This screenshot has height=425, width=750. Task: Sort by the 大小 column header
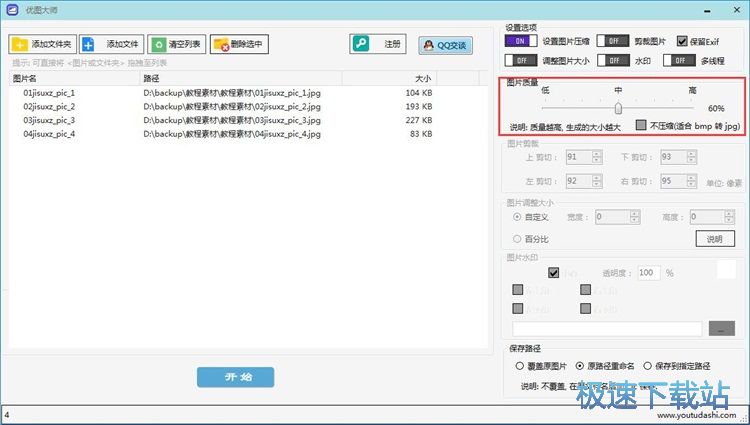coord(389,78)
